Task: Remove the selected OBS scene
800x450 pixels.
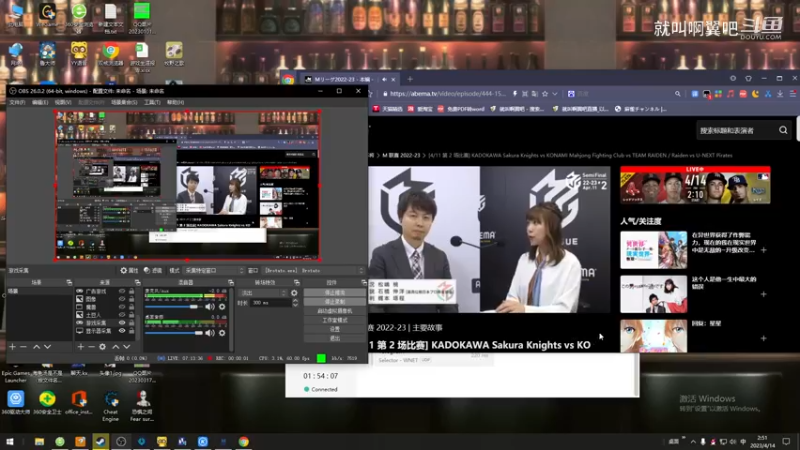Action: (23, 347)
